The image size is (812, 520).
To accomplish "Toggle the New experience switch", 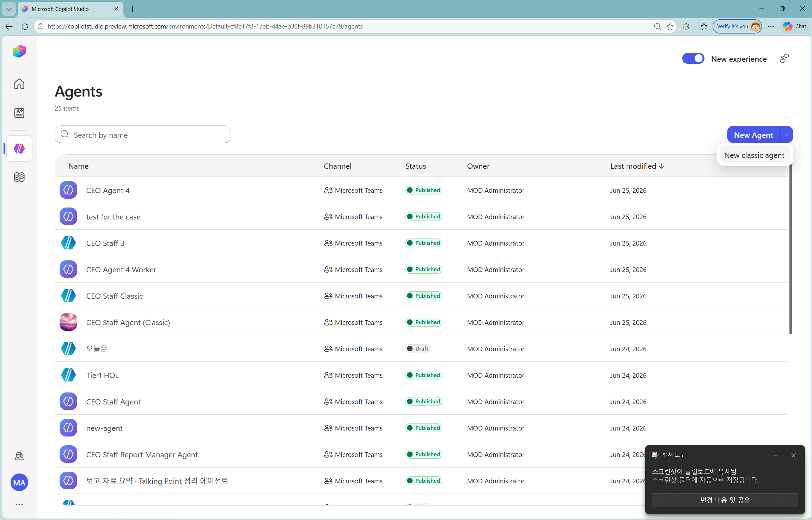I will pos(693,58).
